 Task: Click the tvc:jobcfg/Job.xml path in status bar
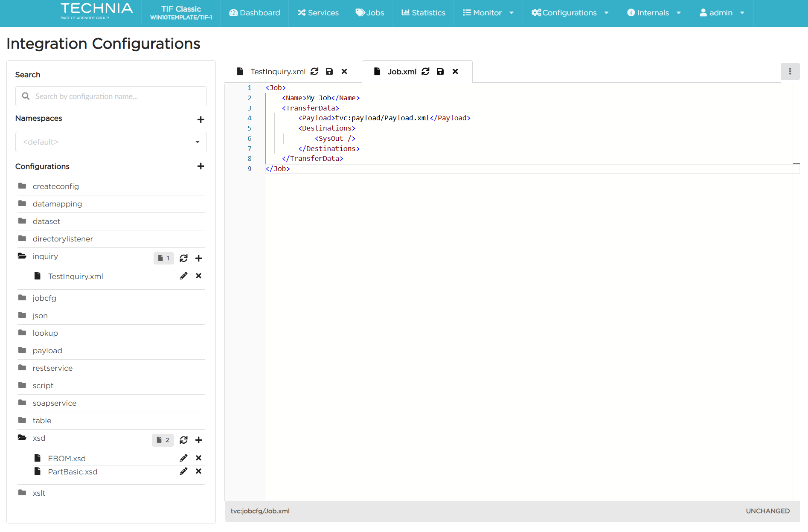pyautogui.click(x=260, y=511)
